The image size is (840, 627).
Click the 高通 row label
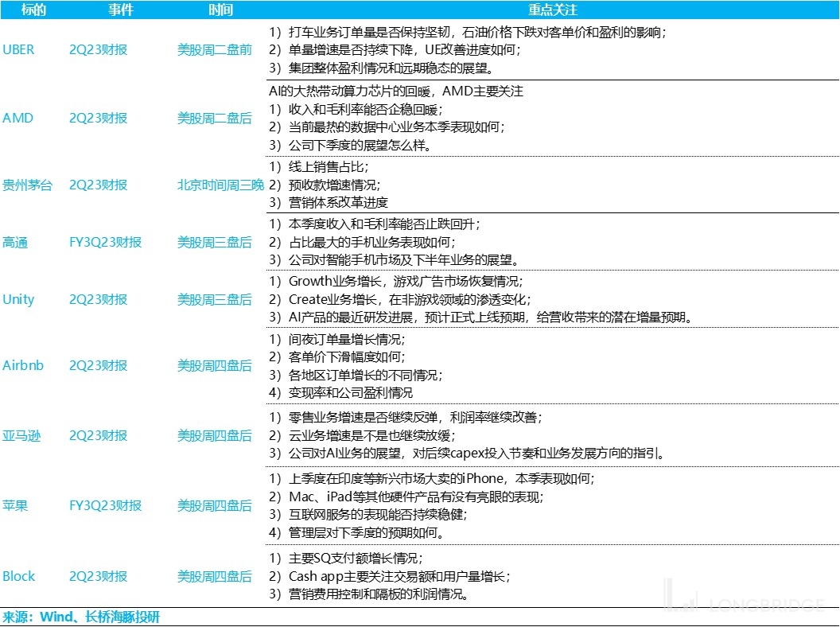coord(15,242)
